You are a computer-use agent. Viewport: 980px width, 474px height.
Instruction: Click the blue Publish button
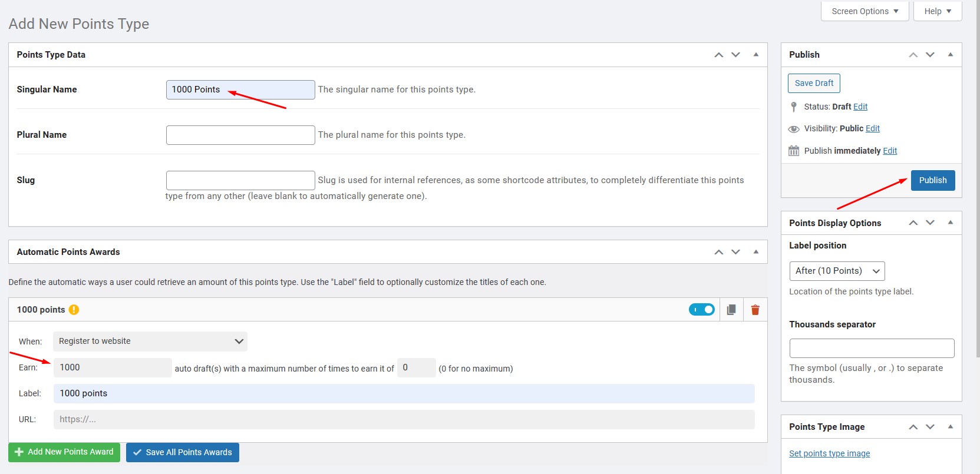(x=933, y=180)
